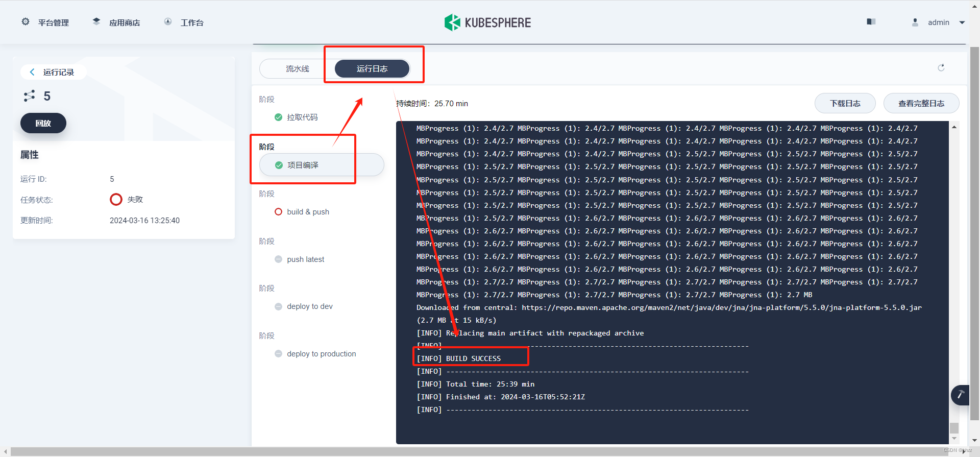Click the 属性 section heading
The height and width of the screenshot is (457, 980).
point(30,155)
